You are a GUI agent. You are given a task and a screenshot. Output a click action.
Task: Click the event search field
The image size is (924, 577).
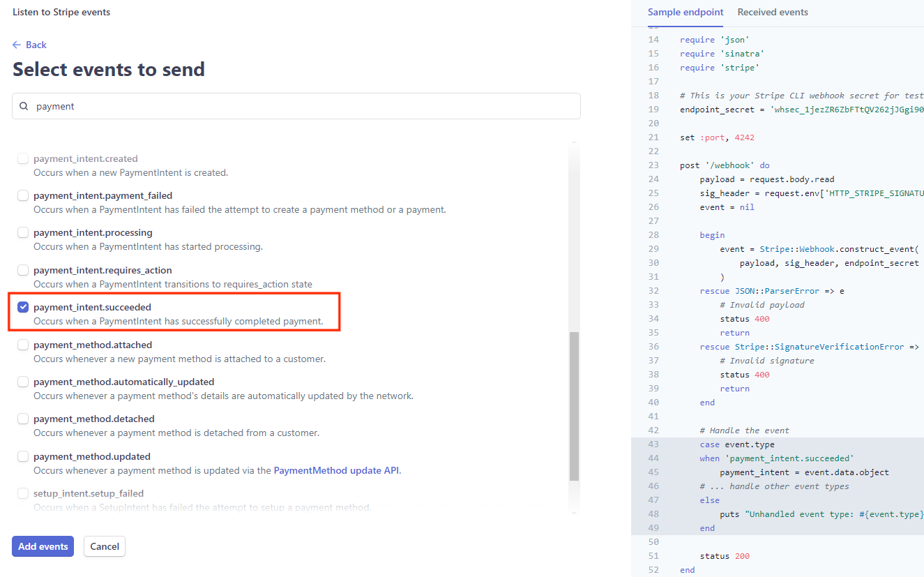pos(296,106)
